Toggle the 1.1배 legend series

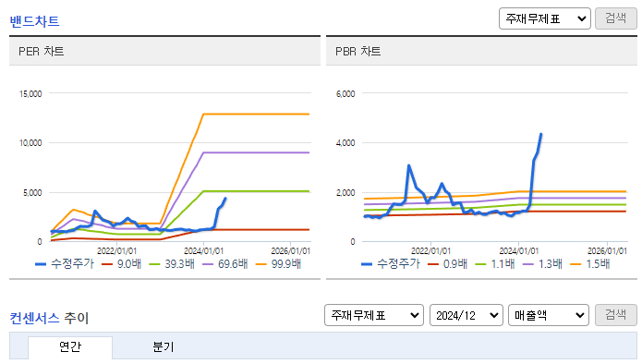495,264
